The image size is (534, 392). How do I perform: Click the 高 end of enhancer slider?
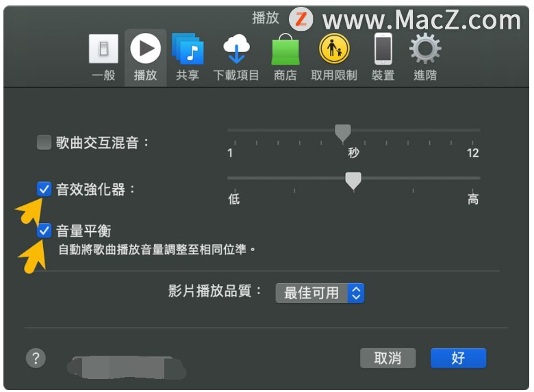tap(472, 199)
